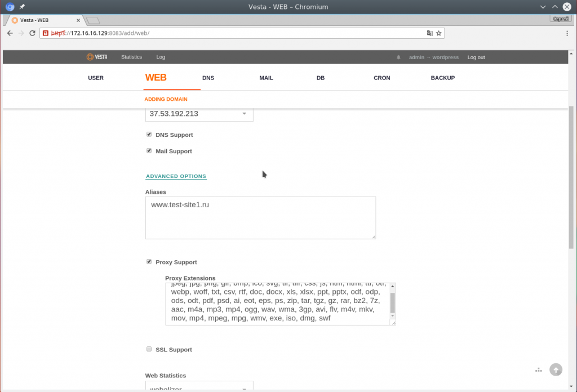577x392 pixels.
Task: Disable the Mail Support checkbox
Action: point(149,151)
